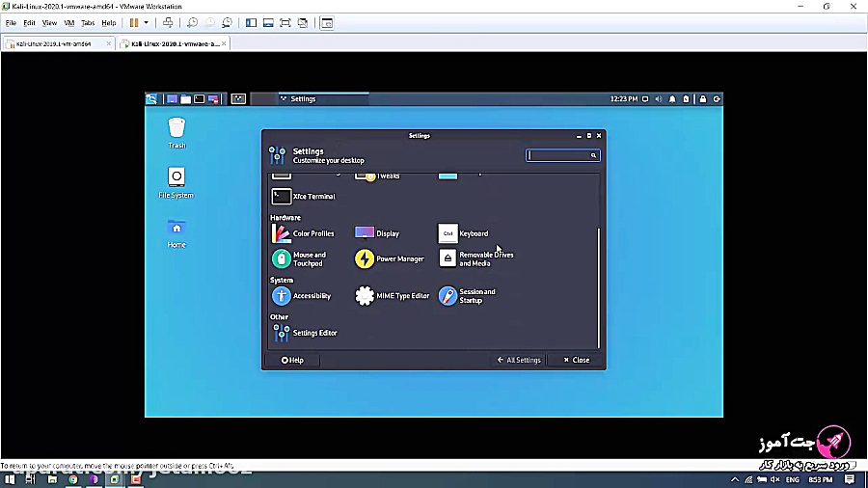Click the workspace switcher in the Kali panel
Image resolution: width=868 pixels, height=488 pixels.
(238, 99)
